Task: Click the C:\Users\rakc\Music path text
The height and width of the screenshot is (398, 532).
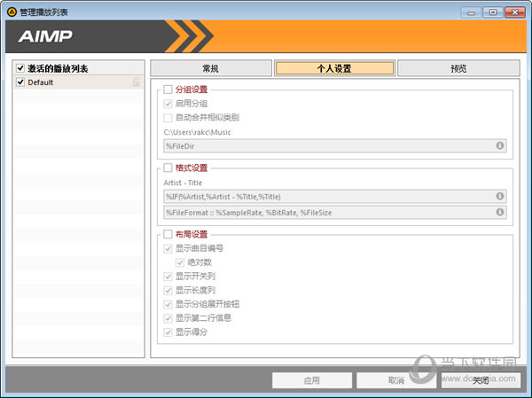Action: click(x=197, y=132)
